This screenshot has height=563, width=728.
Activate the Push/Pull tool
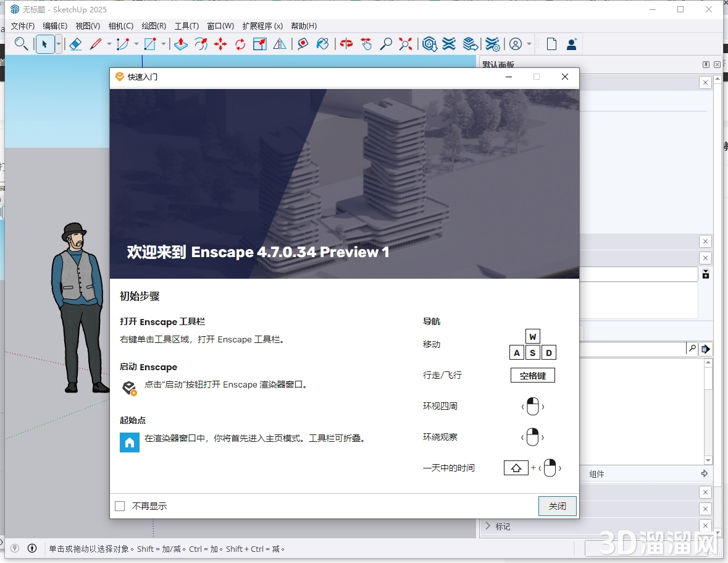point(180,44)
